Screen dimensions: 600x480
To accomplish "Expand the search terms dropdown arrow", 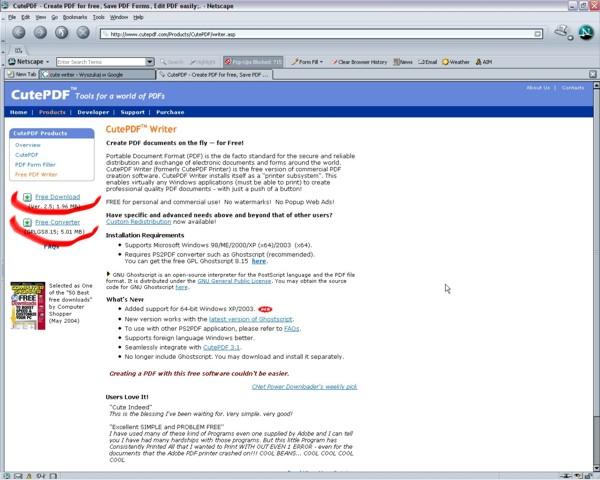I will 150,62.
